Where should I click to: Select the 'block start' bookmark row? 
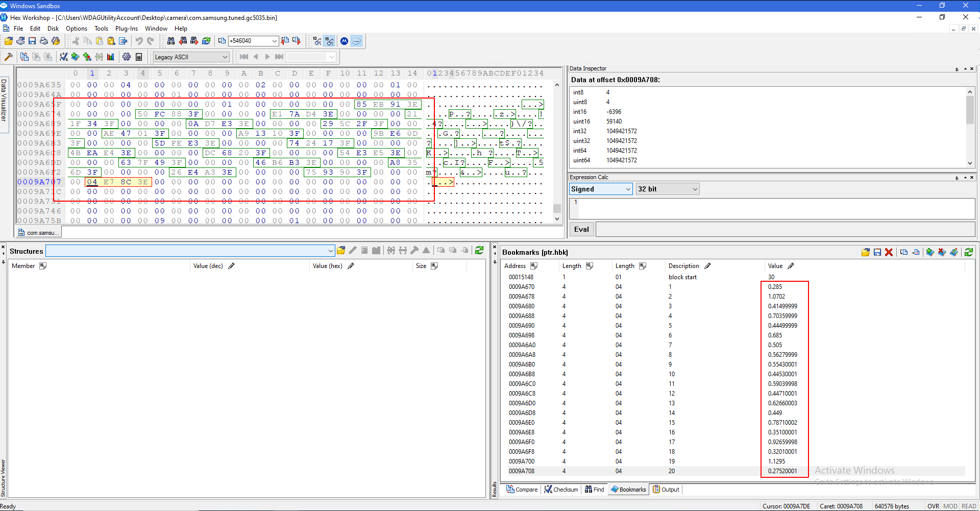(733, 277)
